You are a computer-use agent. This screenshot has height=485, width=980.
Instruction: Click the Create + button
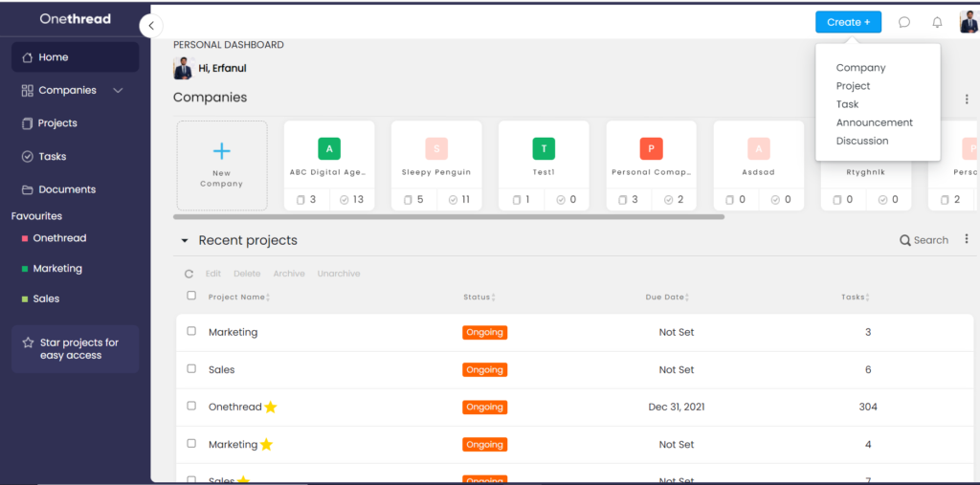(x=848, y=22)
